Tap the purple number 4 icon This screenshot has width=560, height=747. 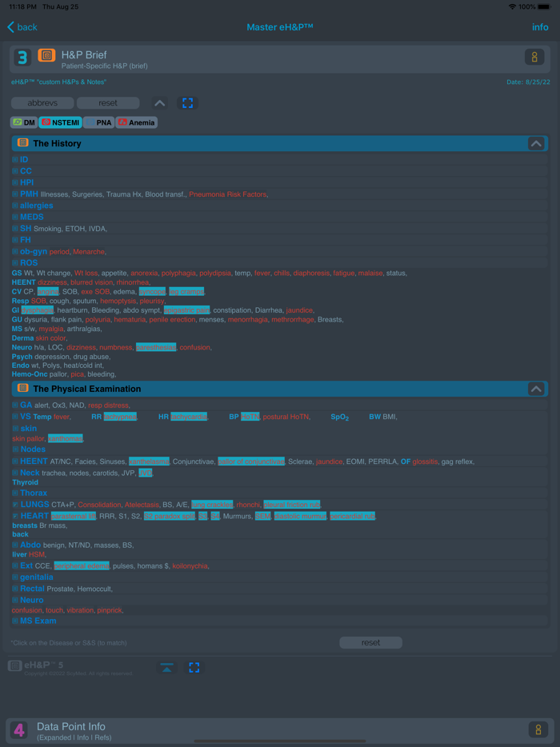[19, 730]
